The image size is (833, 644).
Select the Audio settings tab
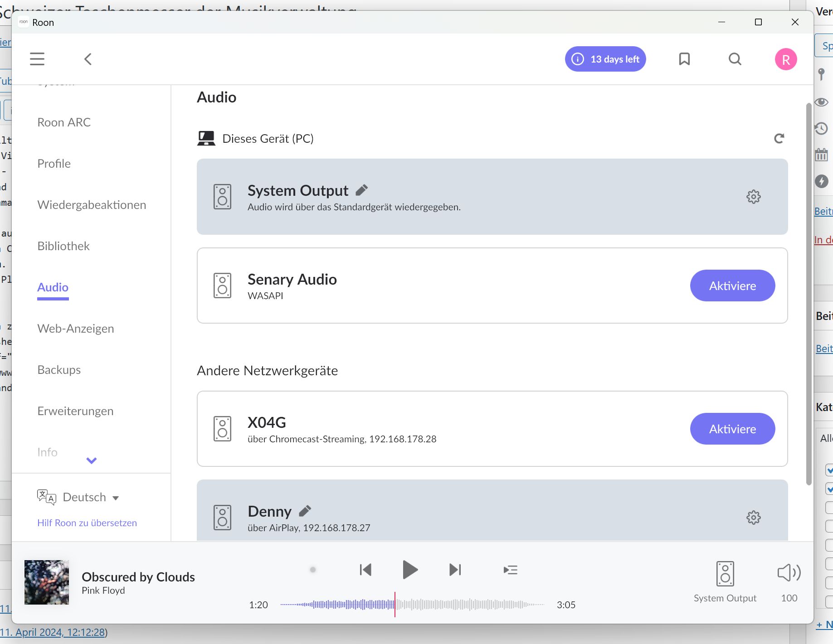point(53,287)
